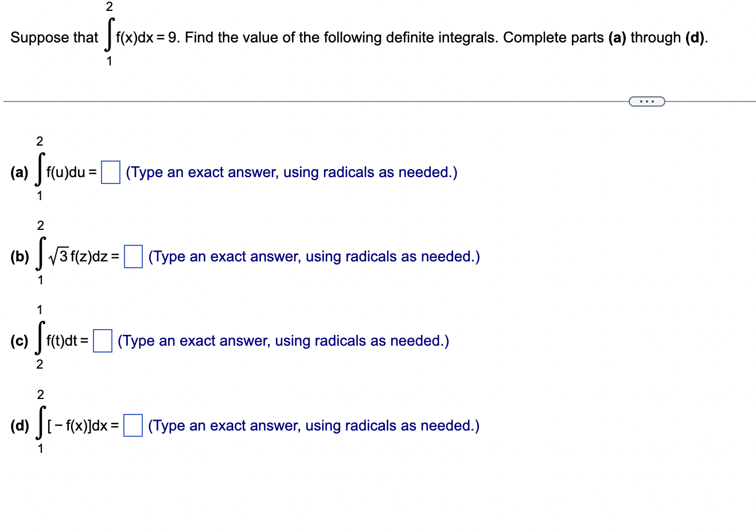Image resolution: width=756 pixels, height=532 pixels.
Task: Click the answer box for part (d)
Action: pyautogui.click(x=134, y=426)
